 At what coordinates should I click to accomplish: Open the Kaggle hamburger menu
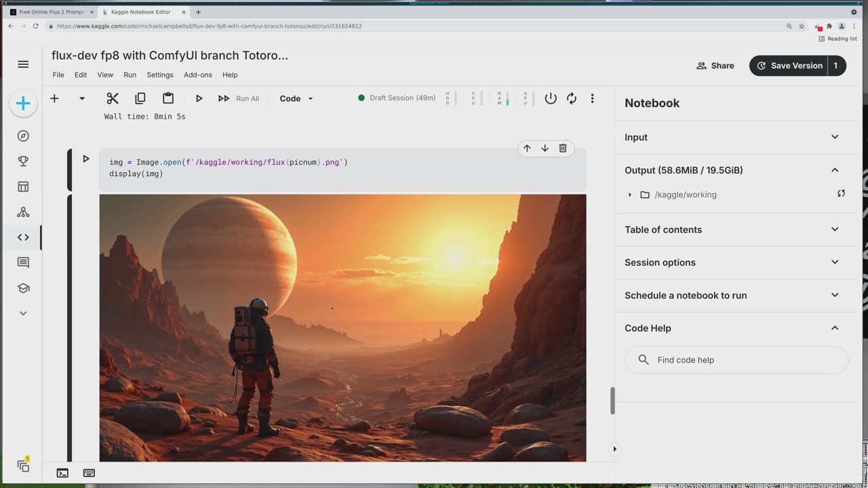click(x=23, y=64)
